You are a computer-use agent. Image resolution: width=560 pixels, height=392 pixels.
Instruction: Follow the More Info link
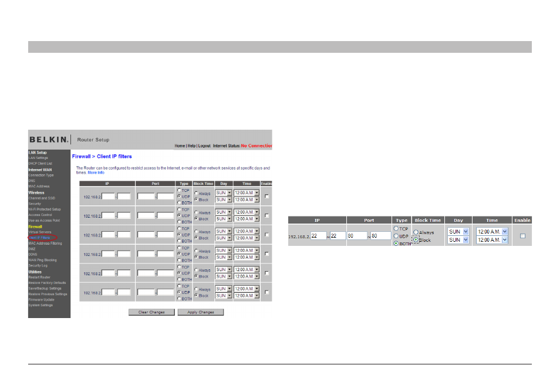point(96,173)
